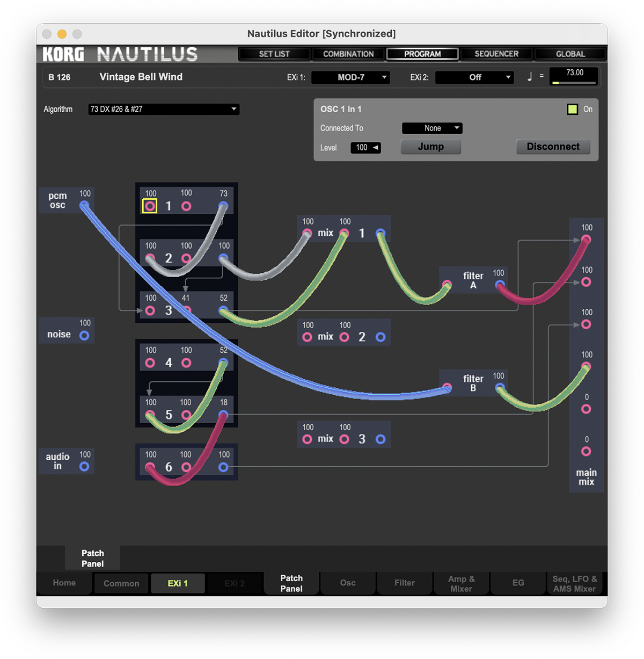Select the sixth input jack of main mix
The width and height of the screenshot is (644, 659).
tap(586, 452)
